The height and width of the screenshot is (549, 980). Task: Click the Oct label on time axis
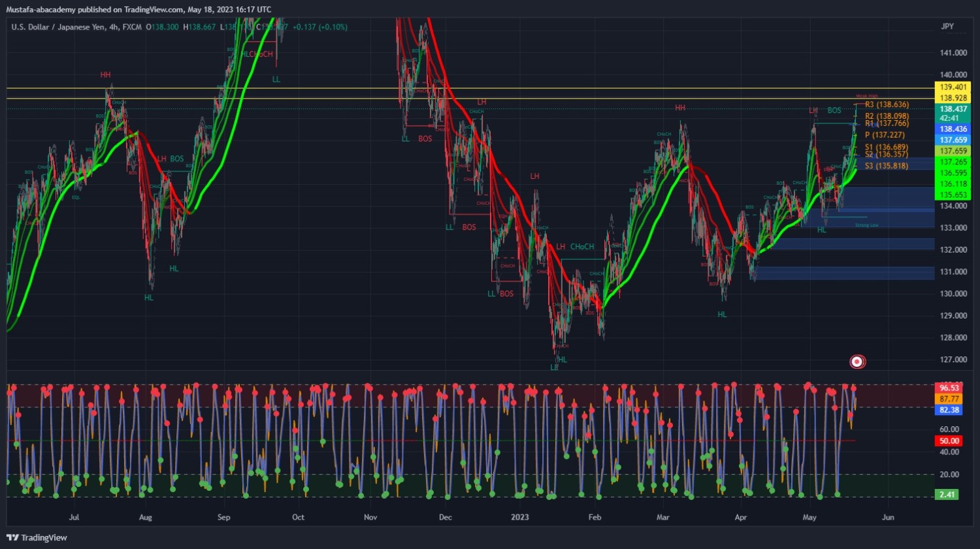[298, 517]
